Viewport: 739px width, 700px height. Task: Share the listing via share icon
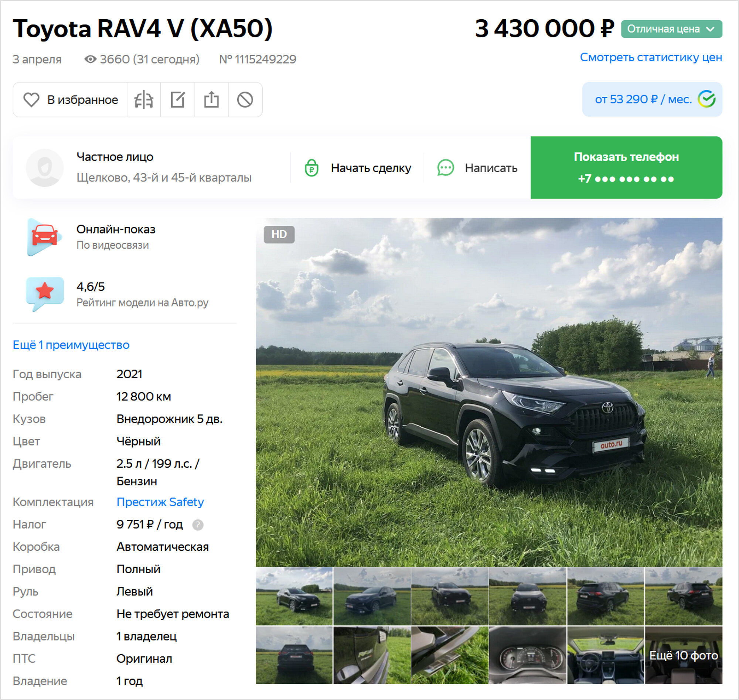(211, 100)
